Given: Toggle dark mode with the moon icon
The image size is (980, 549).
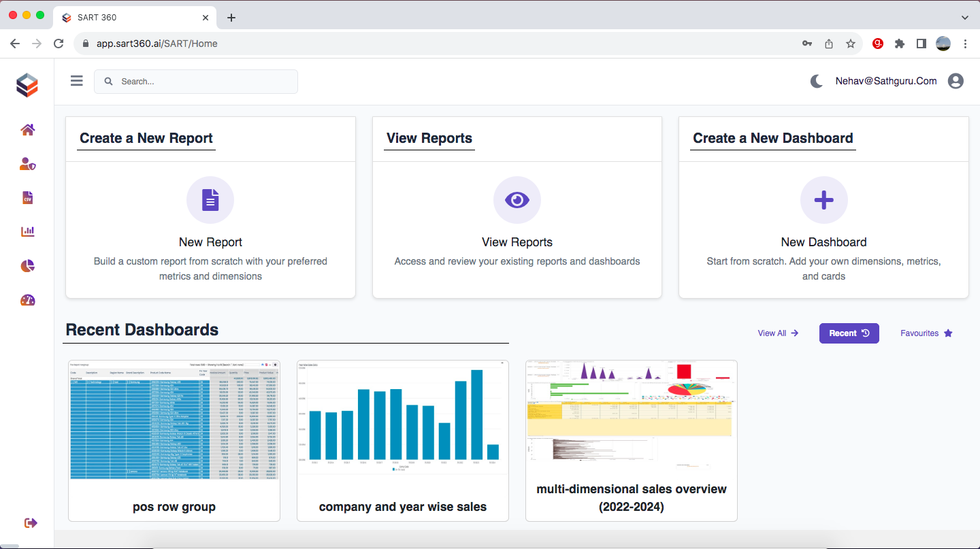Looking at the screenshot, I should (816, 80).
